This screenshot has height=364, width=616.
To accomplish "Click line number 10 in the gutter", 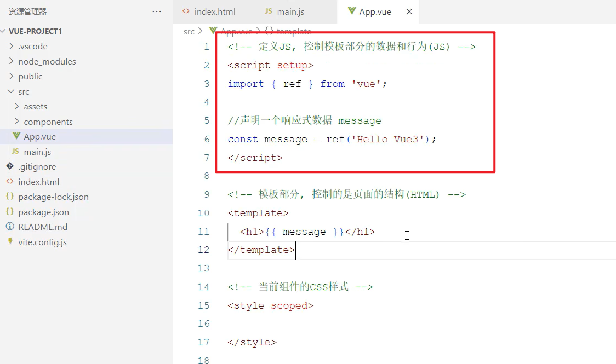I will (x=203, y=213).
